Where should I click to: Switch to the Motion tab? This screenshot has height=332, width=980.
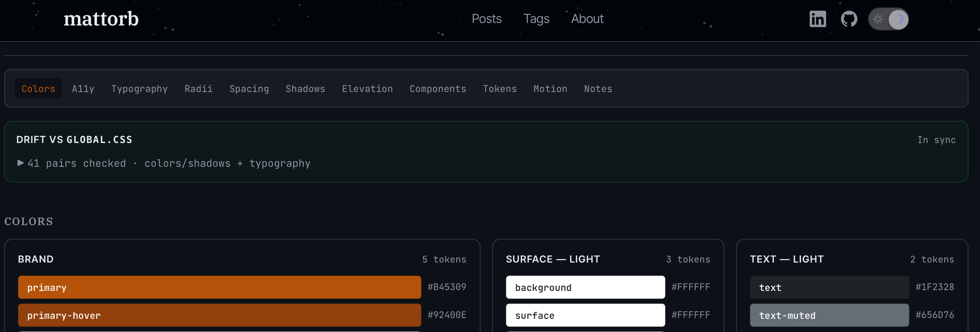(x=550, y=89)
